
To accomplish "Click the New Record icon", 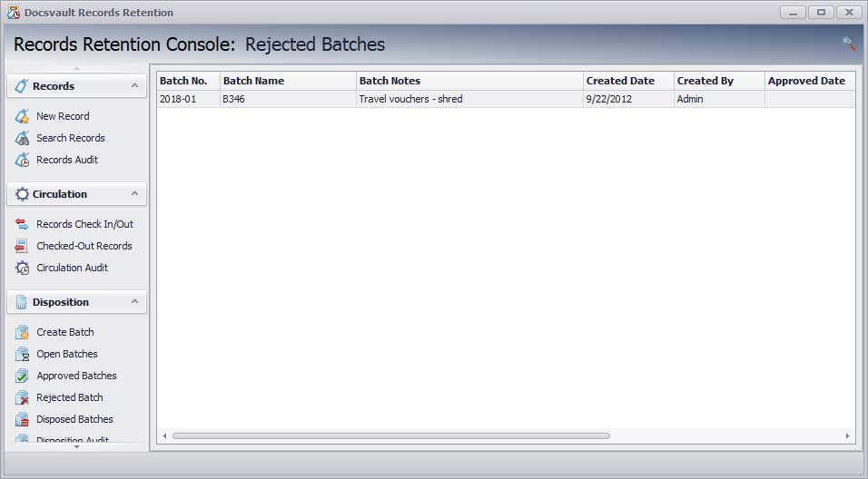I will tap(22, 116).
